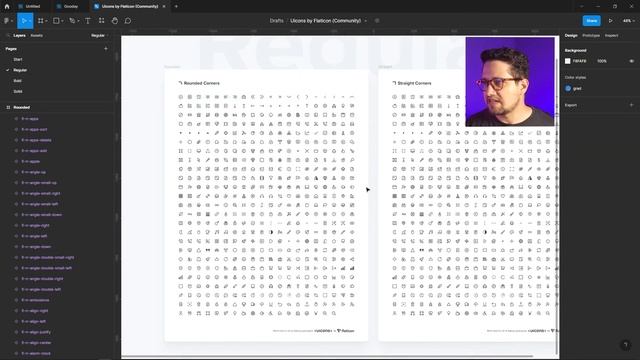Open a new tab with plus icon
This screenshot has height=360, width=640.
click(176, 7)
